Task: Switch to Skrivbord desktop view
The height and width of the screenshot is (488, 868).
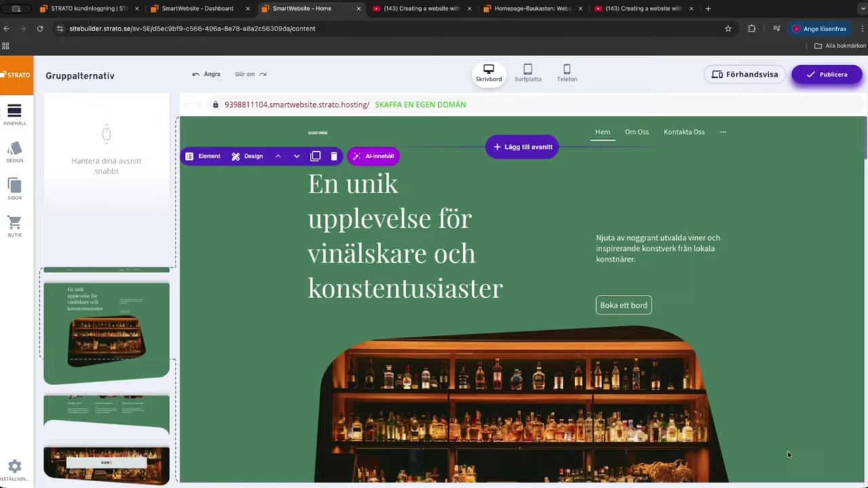Action: (x=488, y=73)
